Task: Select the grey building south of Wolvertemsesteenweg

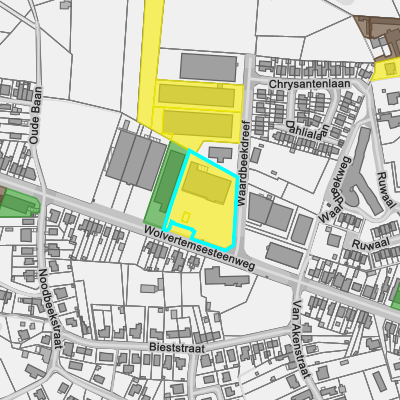Action: [x=227, y=276]
